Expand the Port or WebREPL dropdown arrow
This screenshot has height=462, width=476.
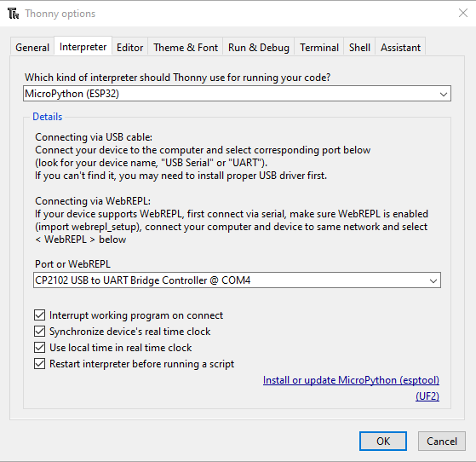click(433, 280)
